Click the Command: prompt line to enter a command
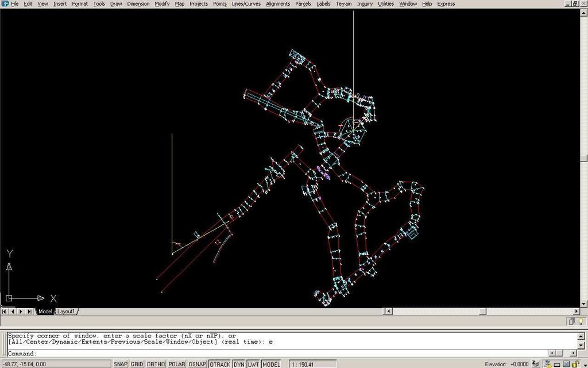This screenshot has width=588, height=368. [x=277, y=354]
